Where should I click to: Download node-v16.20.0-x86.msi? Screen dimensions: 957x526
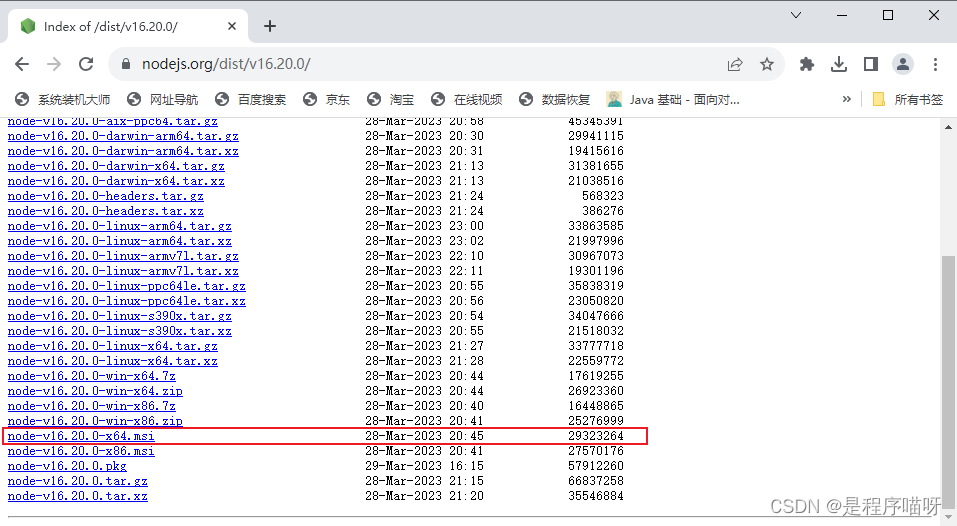click(x=81, y=451)
